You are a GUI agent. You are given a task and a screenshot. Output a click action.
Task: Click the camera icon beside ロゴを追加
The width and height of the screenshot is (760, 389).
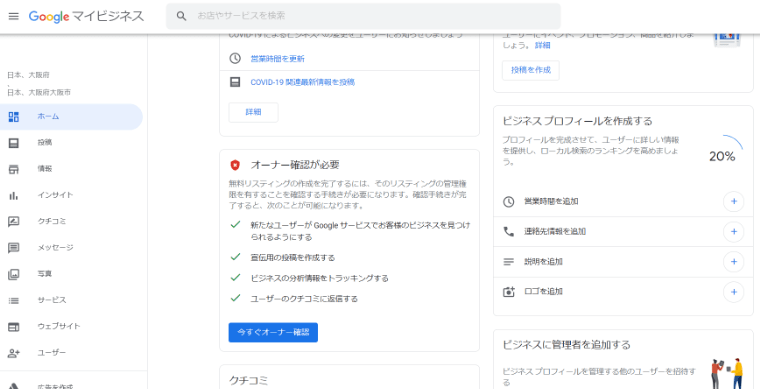(x=508, y=292)
